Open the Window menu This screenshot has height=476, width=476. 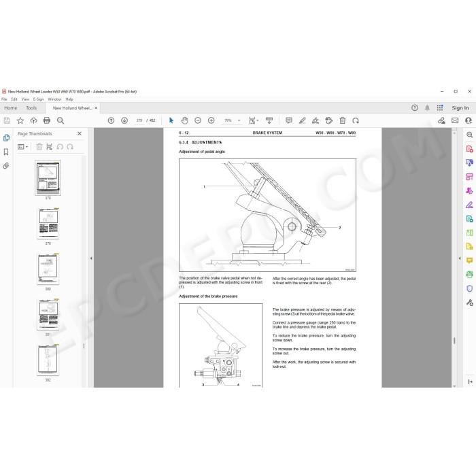click(54, 99)
